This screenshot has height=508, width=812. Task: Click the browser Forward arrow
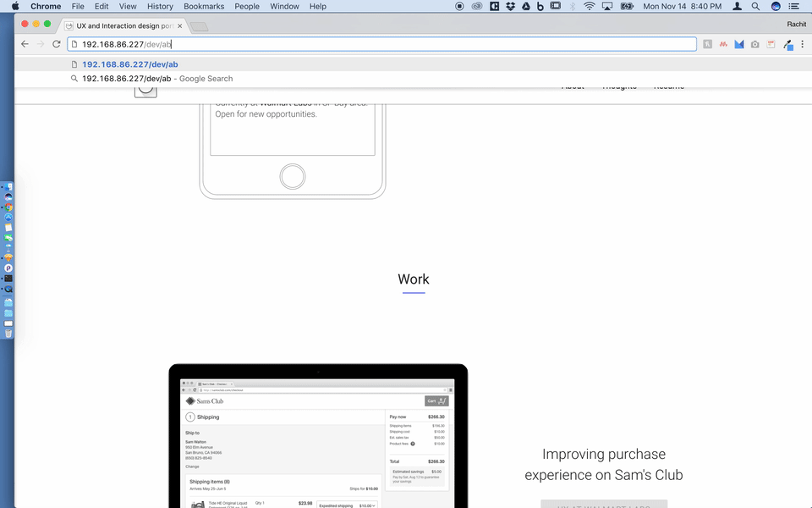[41, 44]
